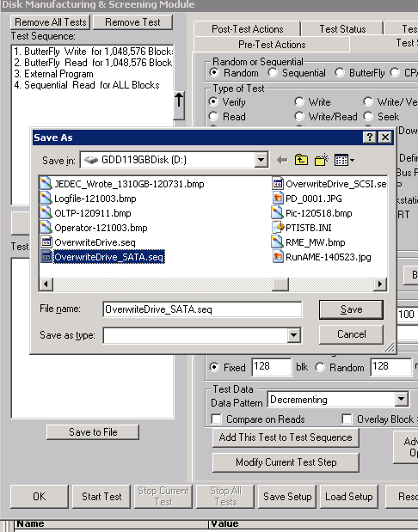Create new folder icon in Save As
The height and width of the screenshot is (532, 418).
(321, 160)
